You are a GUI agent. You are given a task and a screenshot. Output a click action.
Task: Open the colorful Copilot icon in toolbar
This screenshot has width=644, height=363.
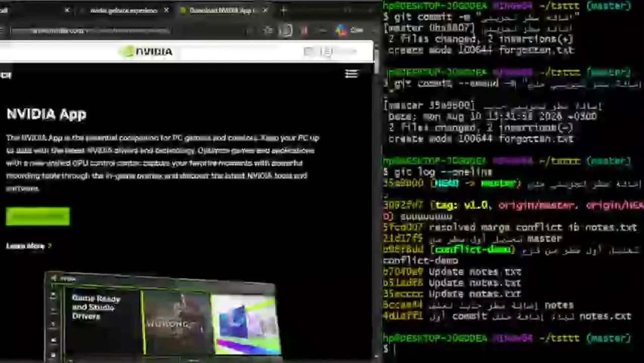(x=341, y=31)
